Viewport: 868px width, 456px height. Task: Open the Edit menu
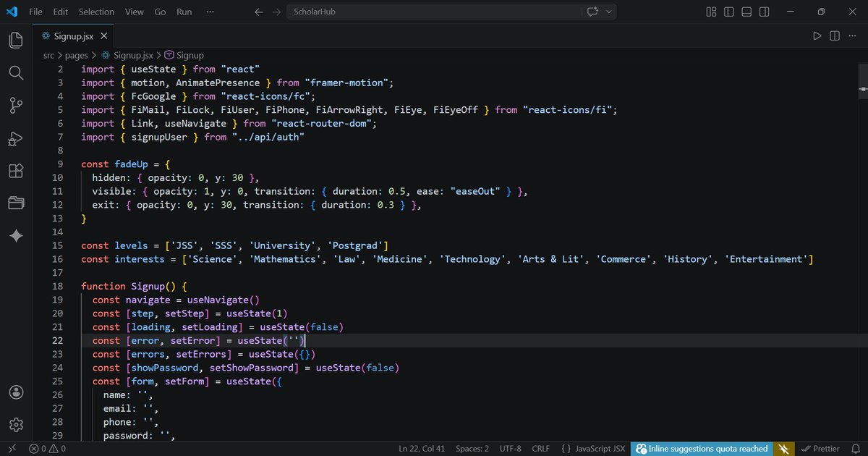click(61, 12)
